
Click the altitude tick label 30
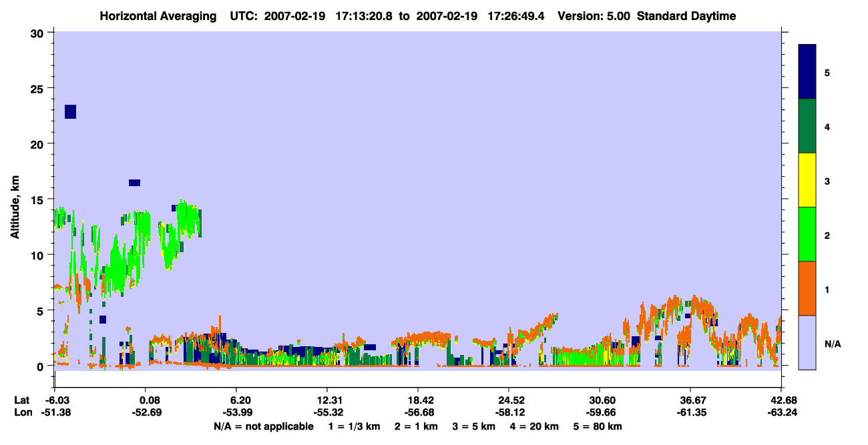click(39, 33)
